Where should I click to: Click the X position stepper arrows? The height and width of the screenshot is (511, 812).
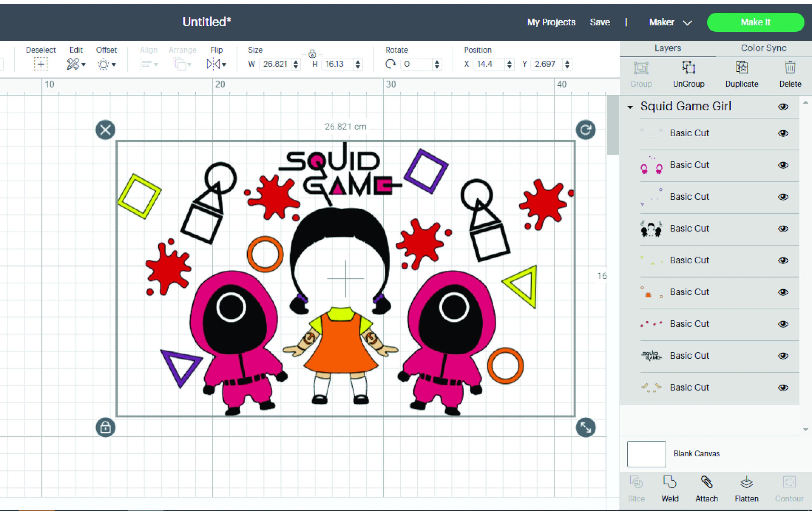coord(509,64)
